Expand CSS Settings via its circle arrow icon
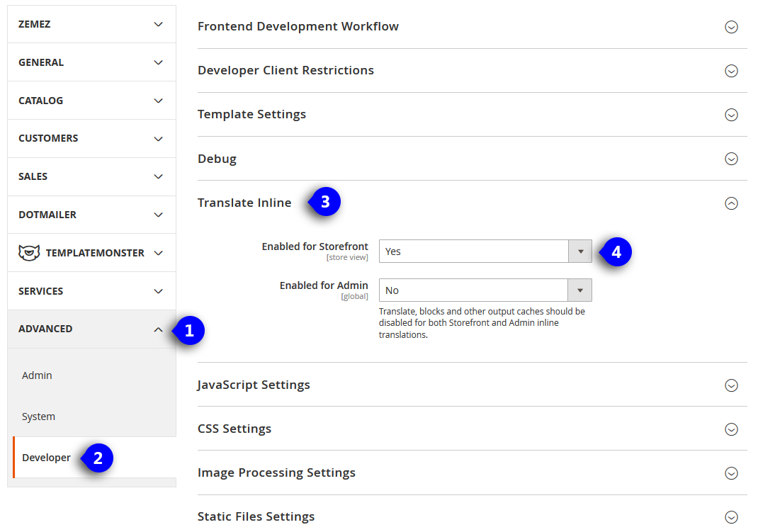This screenshot has height=532, width=758. tap(731, 429)
